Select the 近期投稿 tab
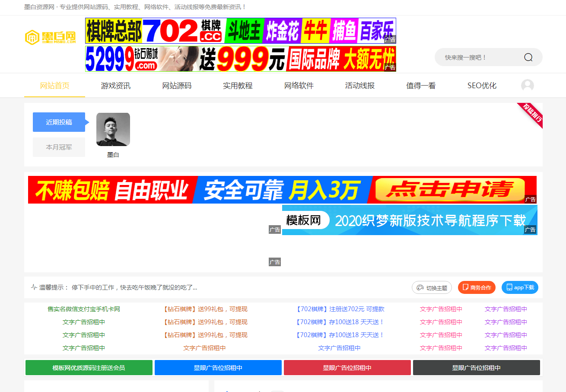 pos(59,122)
